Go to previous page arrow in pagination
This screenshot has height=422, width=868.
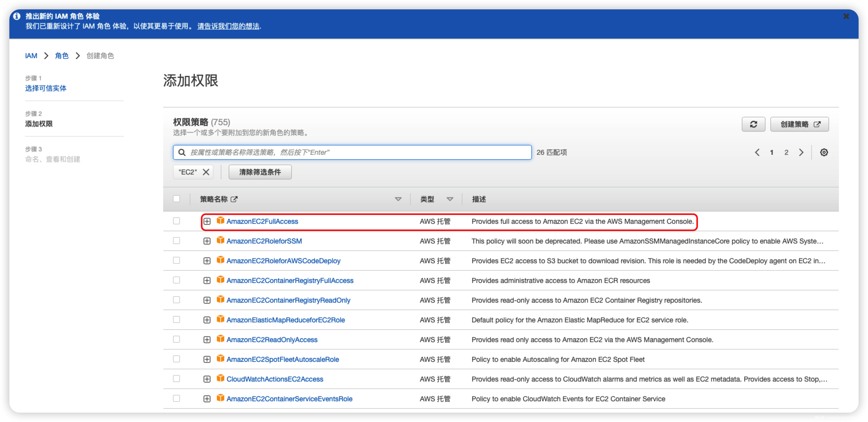tap(757, 152)
